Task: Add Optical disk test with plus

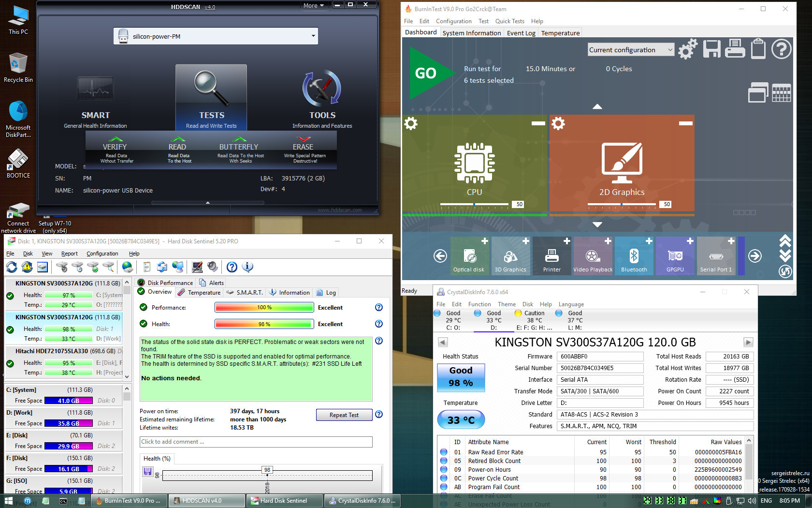Action: (x=485, y=241)
